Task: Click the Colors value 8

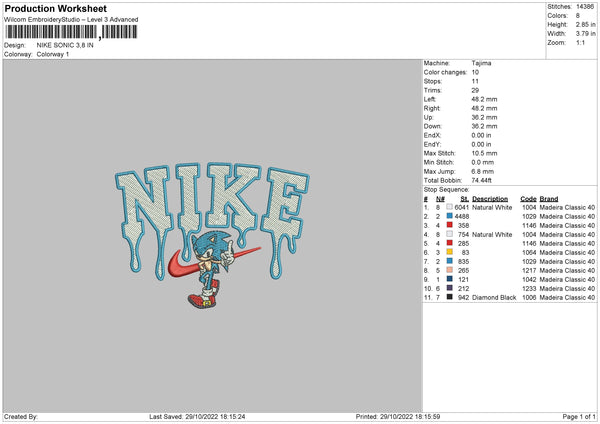Action: click(577, 16)
